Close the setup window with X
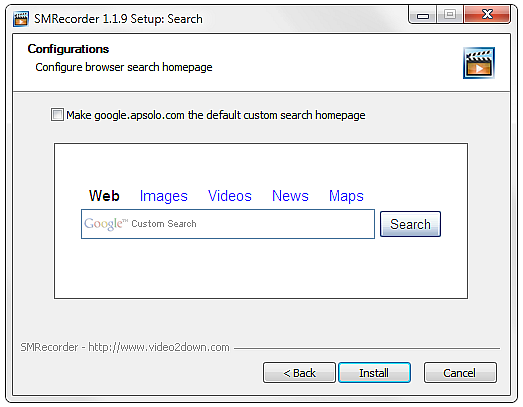The width and height of the screenshot is (523, 407). pos(487,14)
